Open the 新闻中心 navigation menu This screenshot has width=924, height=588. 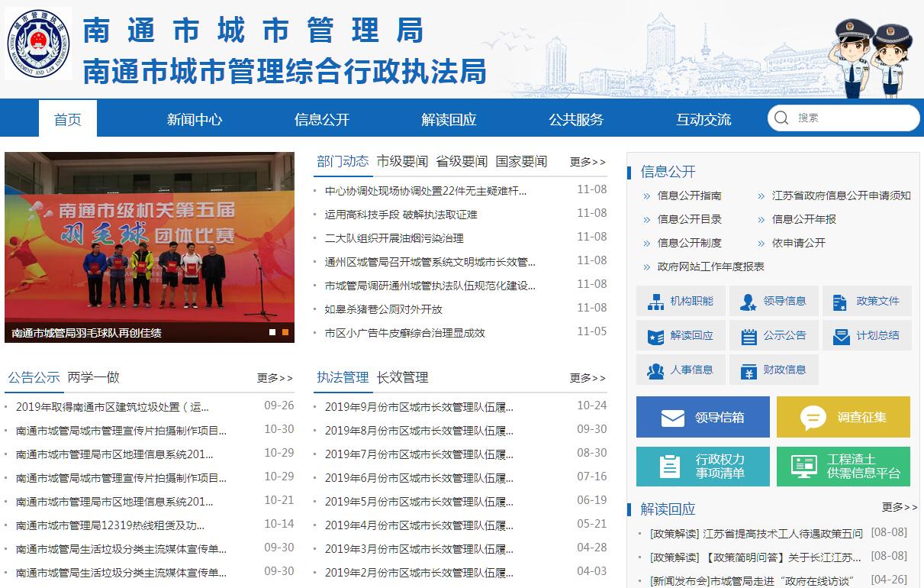pyautogui.click(x=195, y=119)
